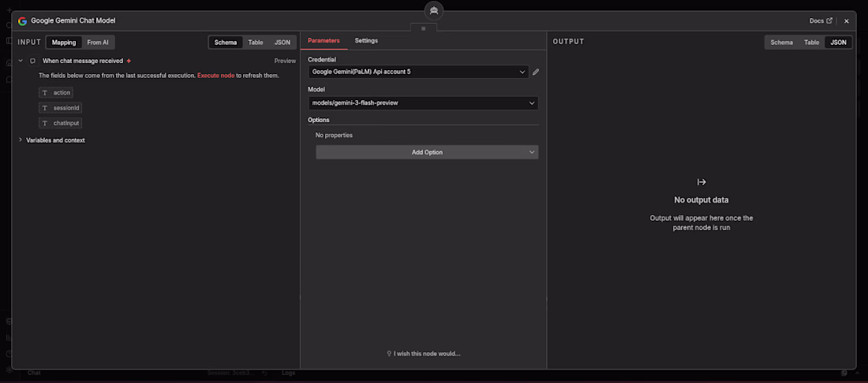Click the red trigger bolt icon
Image resolution: width=868 pixels, height=383 pixels.
[x=129, y=61]
